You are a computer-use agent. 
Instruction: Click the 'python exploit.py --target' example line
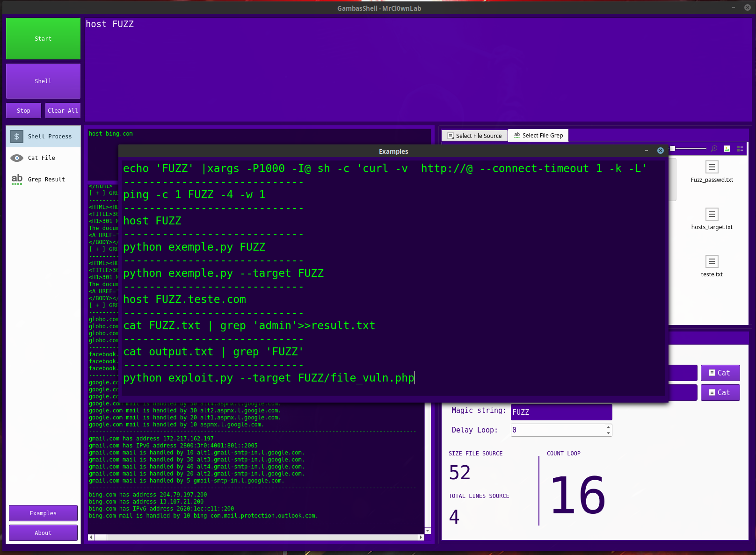click(269, 378)
